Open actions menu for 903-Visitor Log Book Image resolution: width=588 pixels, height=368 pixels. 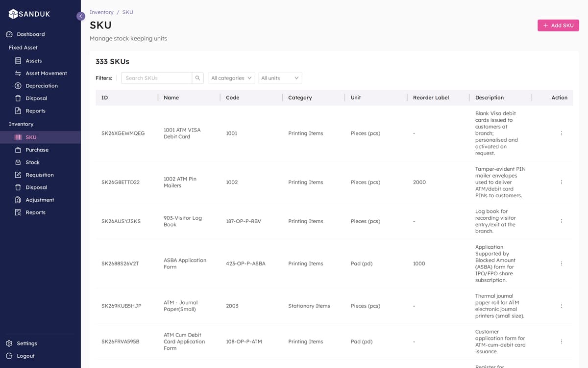pos(561,221)
